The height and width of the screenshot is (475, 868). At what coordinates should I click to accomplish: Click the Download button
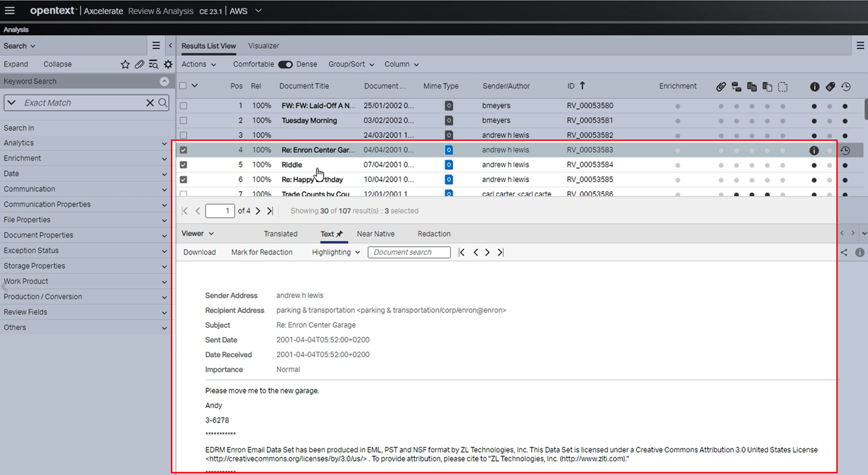pos(199,252)
